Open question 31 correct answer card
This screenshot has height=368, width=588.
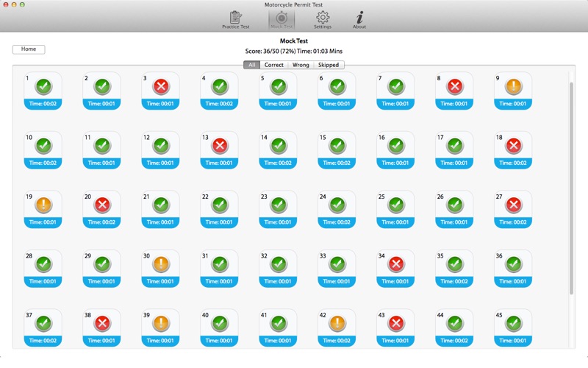click(219, 269)
